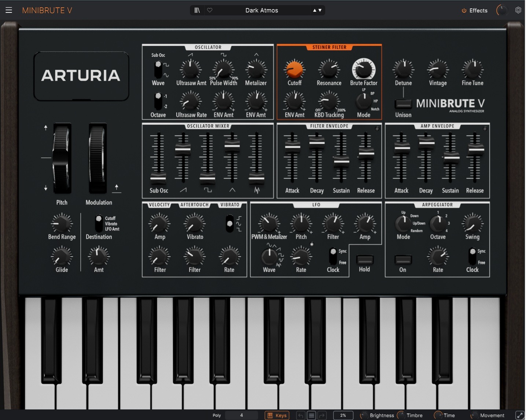Image resolution: width=526 pixels, height=420 pixels.
Task: Click the LFO Wave selector knob
Action: coord(269,257)
